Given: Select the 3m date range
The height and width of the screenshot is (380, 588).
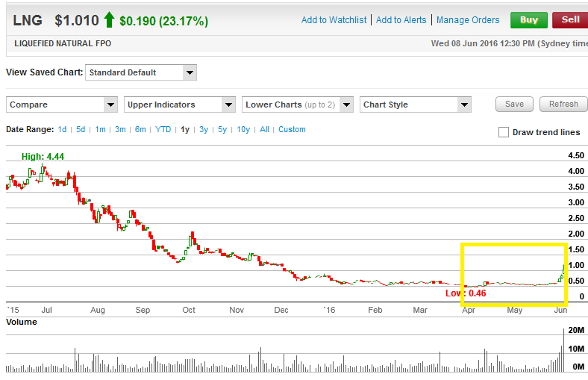Looking at the screenshot, I should (x=120, y=129).
